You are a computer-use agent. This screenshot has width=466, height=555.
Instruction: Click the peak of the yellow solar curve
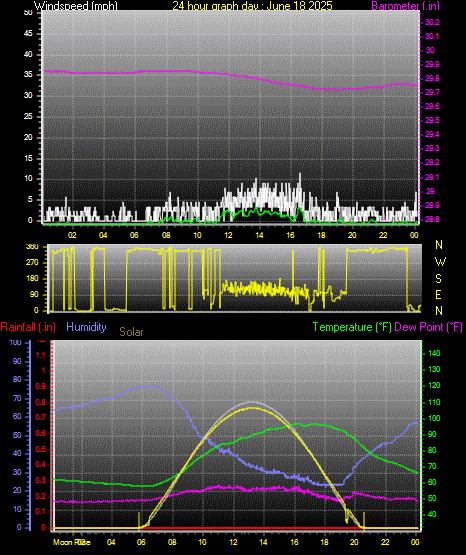point(252,408)
